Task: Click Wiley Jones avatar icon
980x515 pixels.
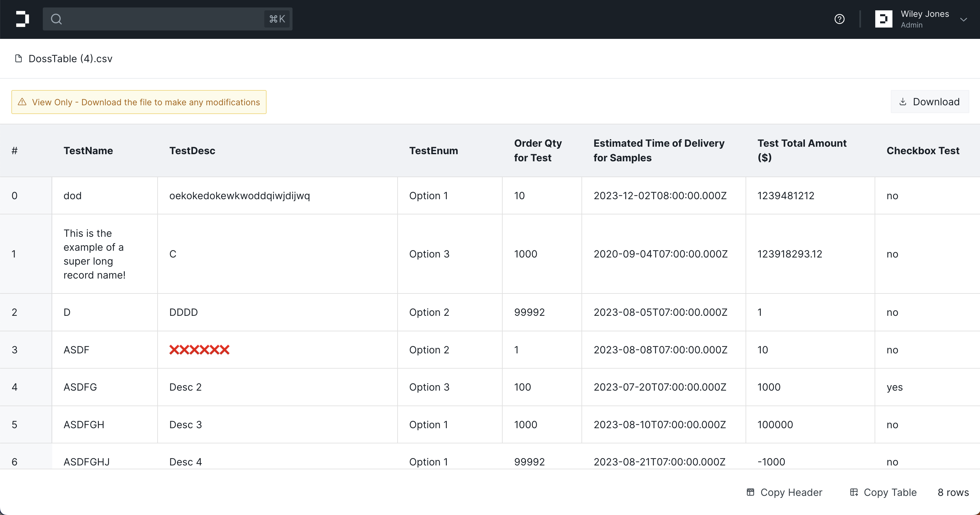Action: pyautogui.click(x=883, y=19)
